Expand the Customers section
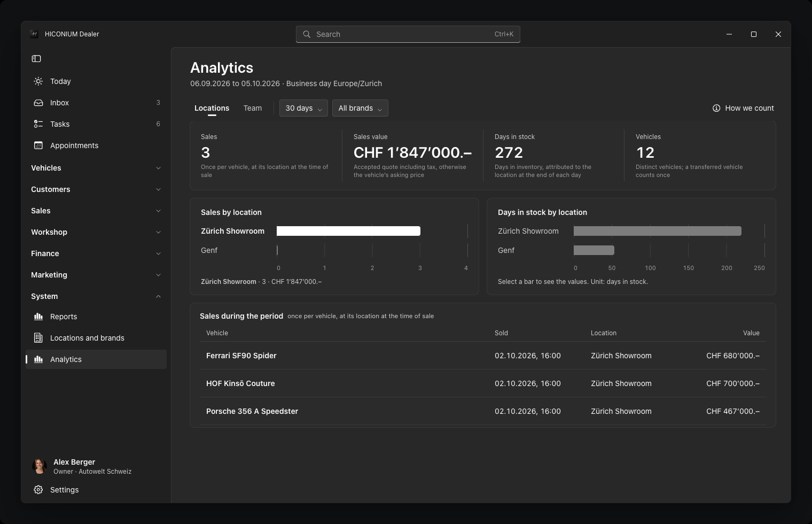Image resolution: width=812 pixels, height=524 pixels. pos(96,189)
